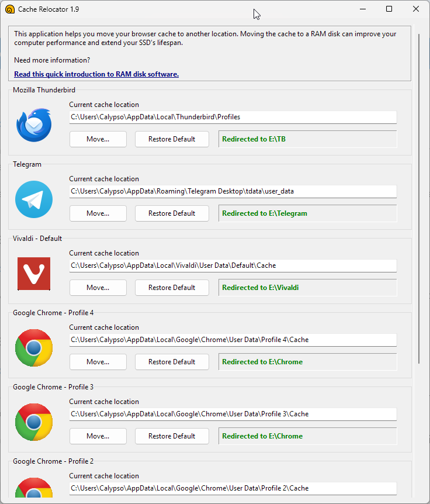Click the 'Google Chrome - Profile 2' group label
Screen dimensions: 430x504
coord(53,461)
